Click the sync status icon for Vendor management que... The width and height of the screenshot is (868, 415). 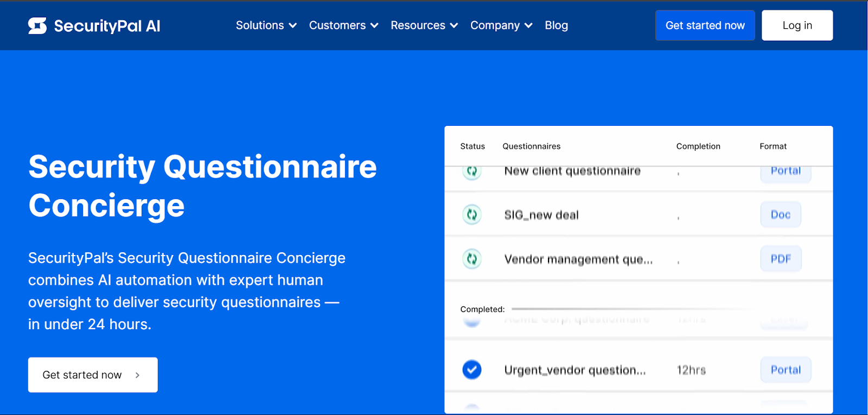coord(472,259)
